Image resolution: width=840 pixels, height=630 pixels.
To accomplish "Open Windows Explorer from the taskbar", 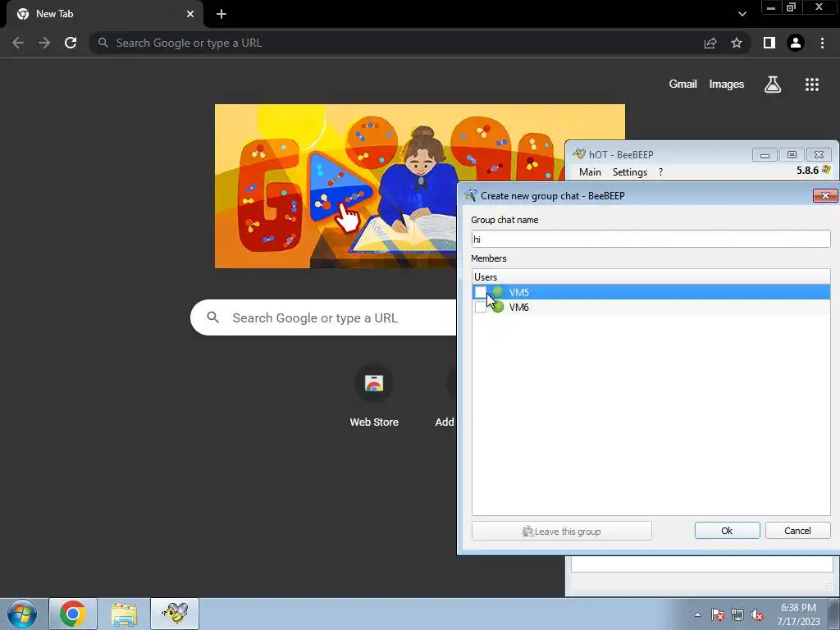I will pyautogui.click(x=124, y=614).
